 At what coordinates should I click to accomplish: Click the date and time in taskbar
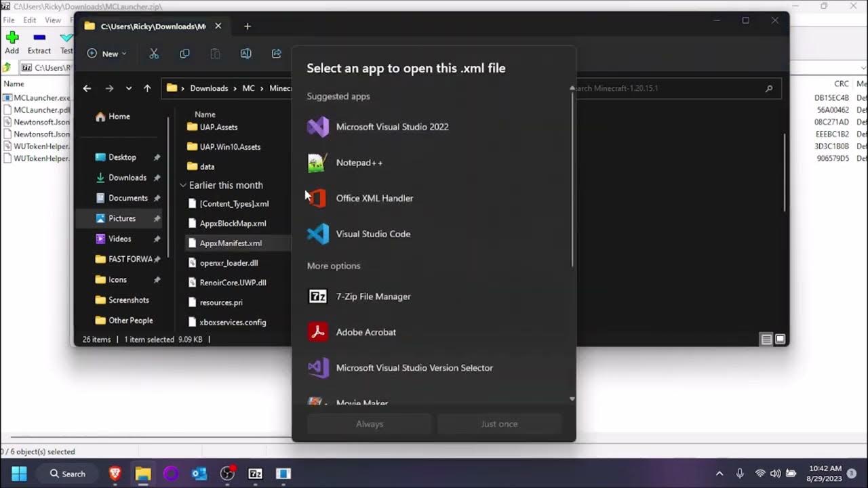pyautogui.click(x=825, y=474)
